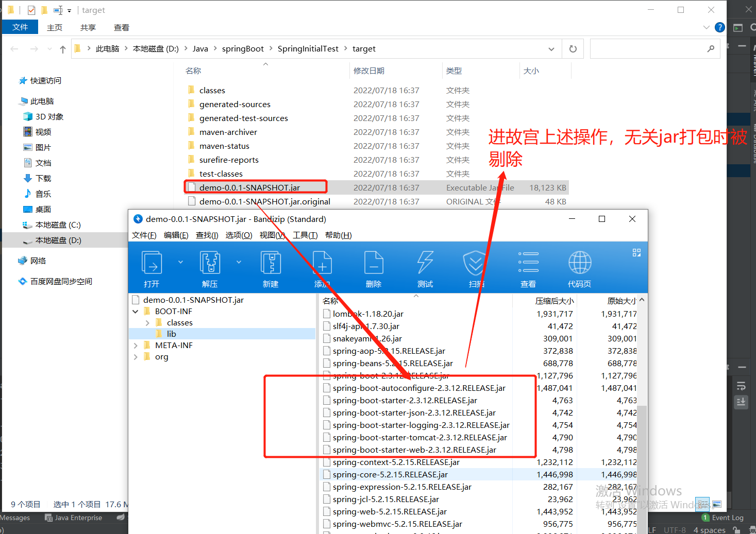Click the springBoot breadcrumb in address bar

(x=243, y=49)
